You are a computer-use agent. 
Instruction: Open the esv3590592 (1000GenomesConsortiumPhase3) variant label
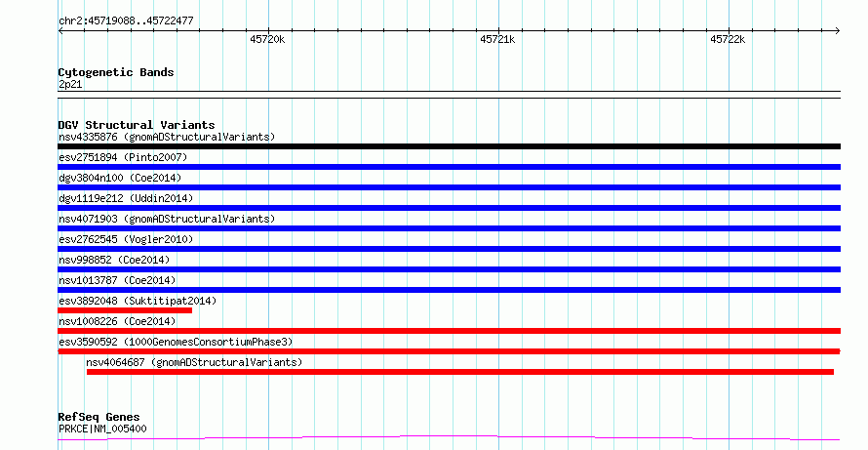click(176, 342)
